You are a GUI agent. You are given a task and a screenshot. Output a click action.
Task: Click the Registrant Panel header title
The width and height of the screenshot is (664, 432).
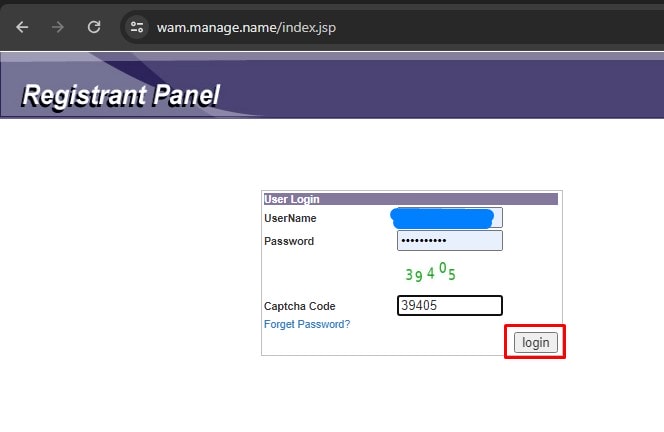(121, 95)
